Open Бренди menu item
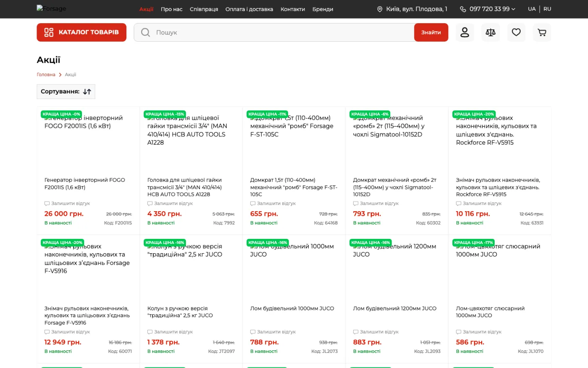Viewport: 588px width, 368px height. pyautogui.click(x=323, y=9)
